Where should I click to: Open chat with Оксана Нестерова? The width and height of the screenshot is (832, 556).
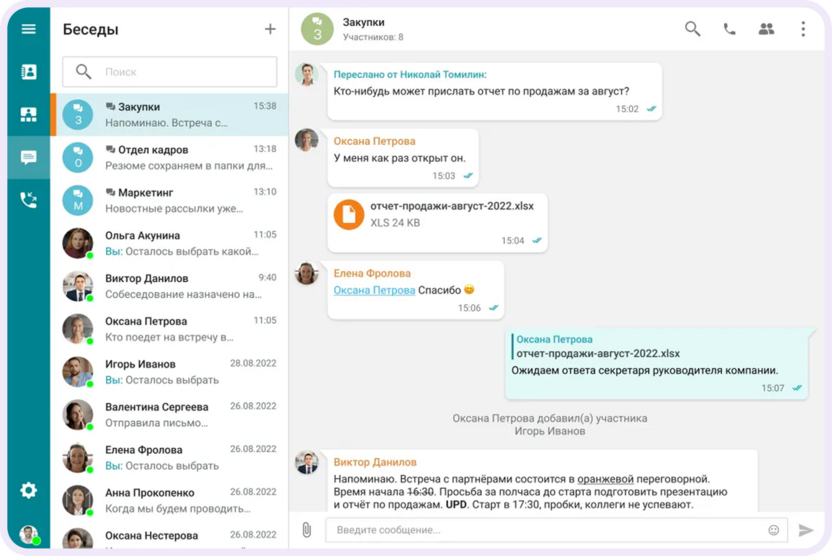click(170, 537)
